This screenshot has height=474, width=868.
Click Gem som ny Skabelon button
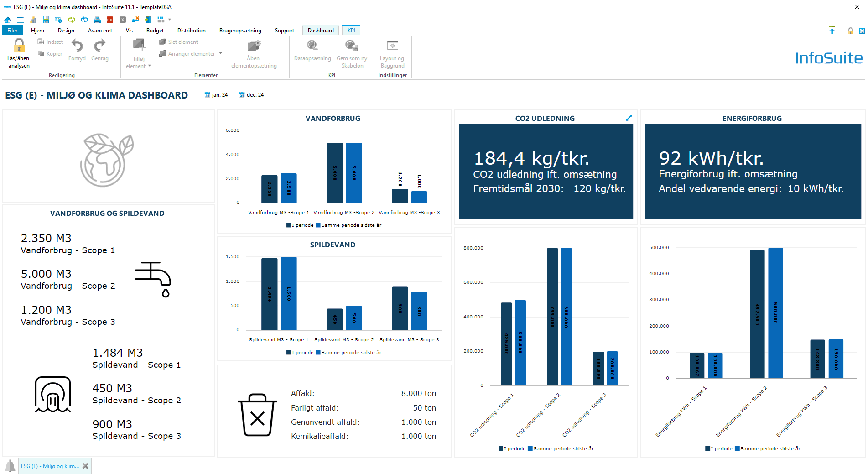(352, 54)
